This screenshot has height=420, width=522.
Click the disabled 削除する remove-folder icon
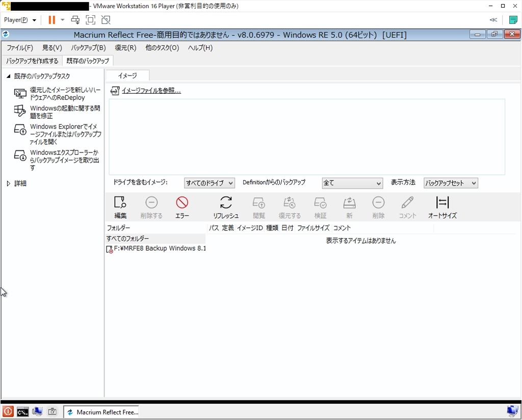pos(151,202)
